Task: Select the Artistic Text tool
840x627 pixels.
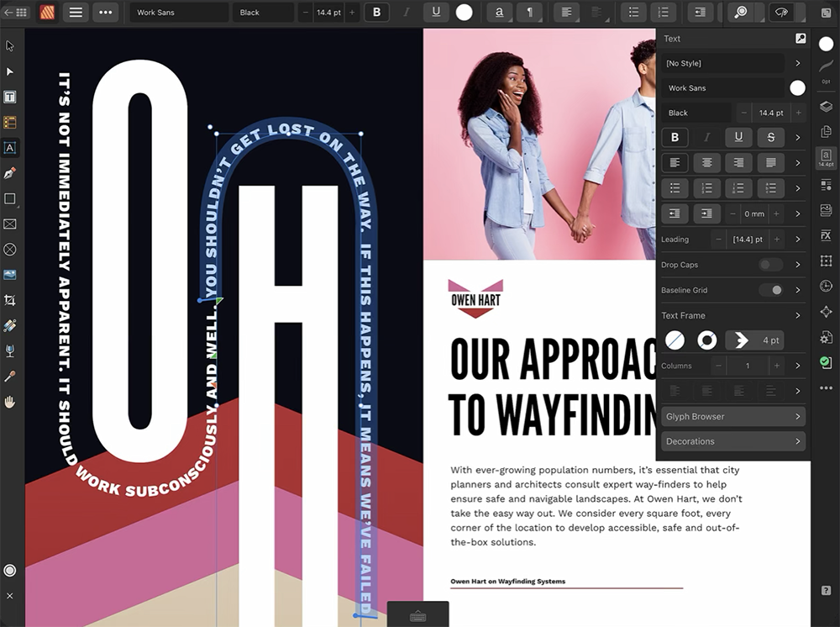Action: pos(9,148)
